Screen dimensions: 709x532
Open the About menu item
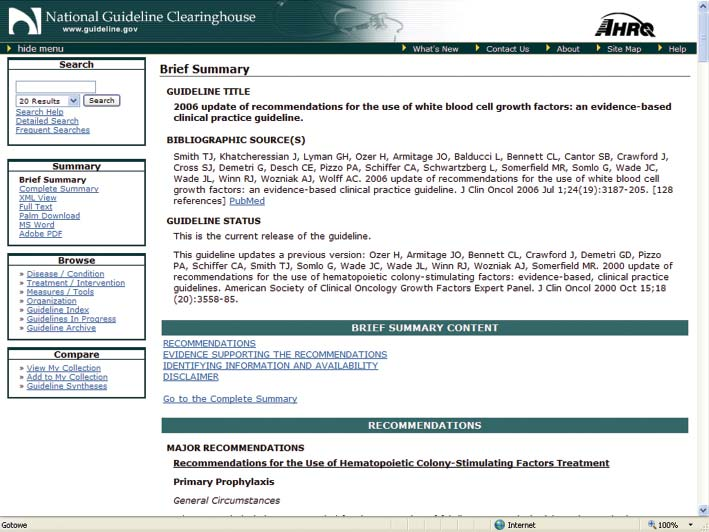tap(567, 49)
